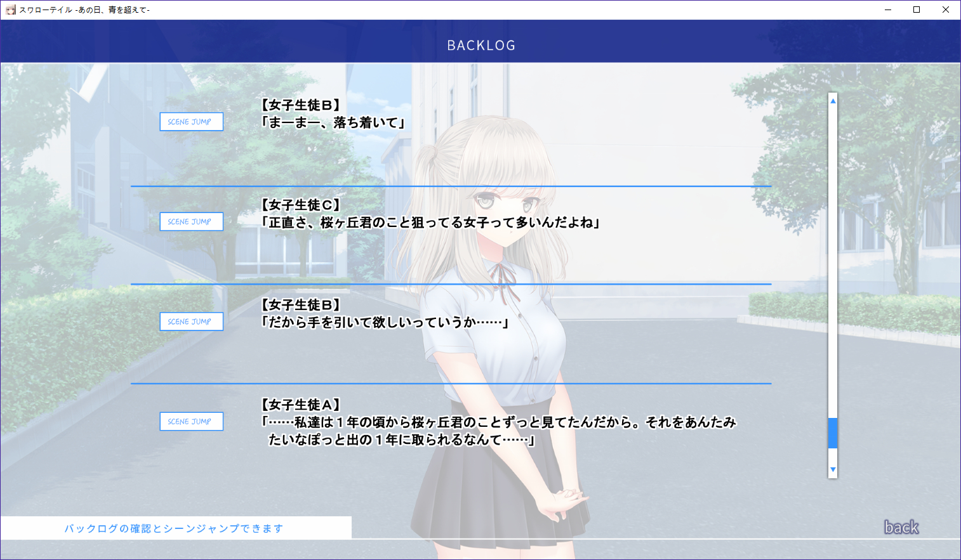Minimize the game window
The image size is (961, 560).
[x=888, y=10]
